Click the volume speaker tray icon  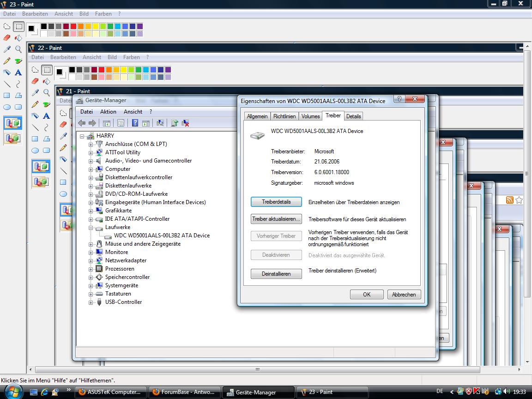pos(507,392)
